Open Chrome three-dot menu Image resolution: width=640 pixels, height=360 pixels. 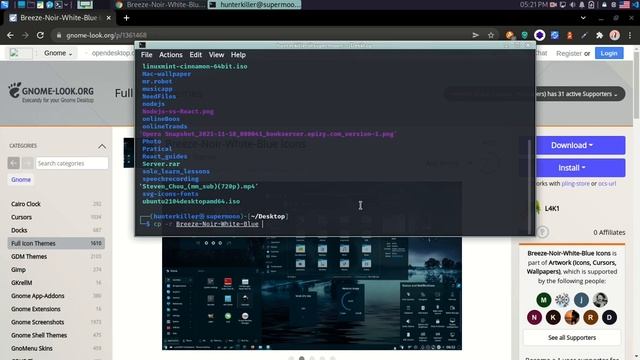pyautogui.click(x=630, y=36)
